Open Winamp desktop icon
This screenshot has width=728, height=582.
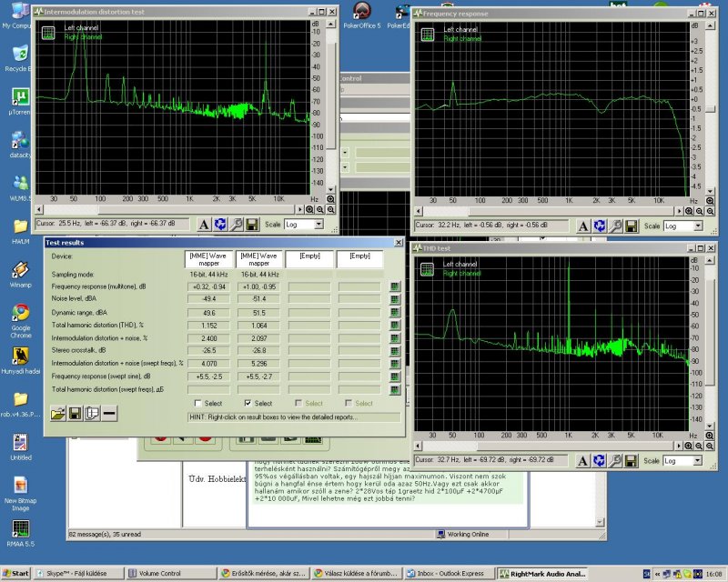pos(20,275)
